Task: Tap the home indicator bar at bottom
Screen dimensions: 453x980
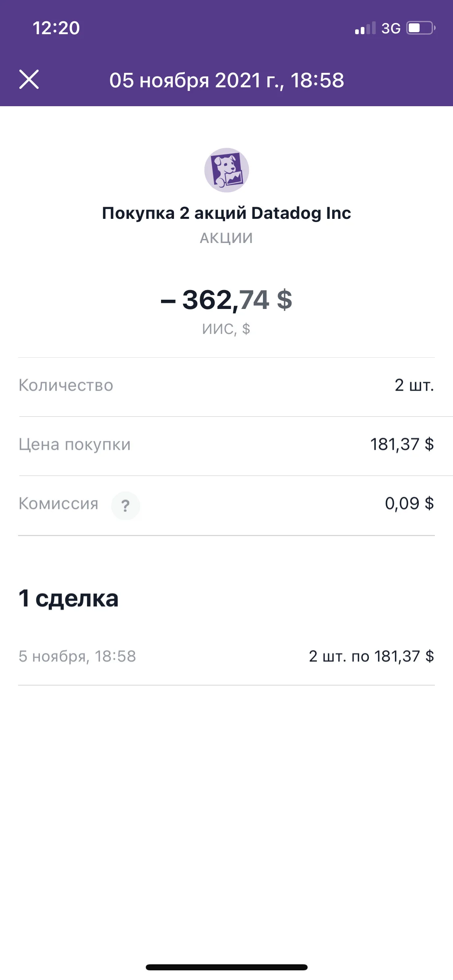Action: point(226,967)
